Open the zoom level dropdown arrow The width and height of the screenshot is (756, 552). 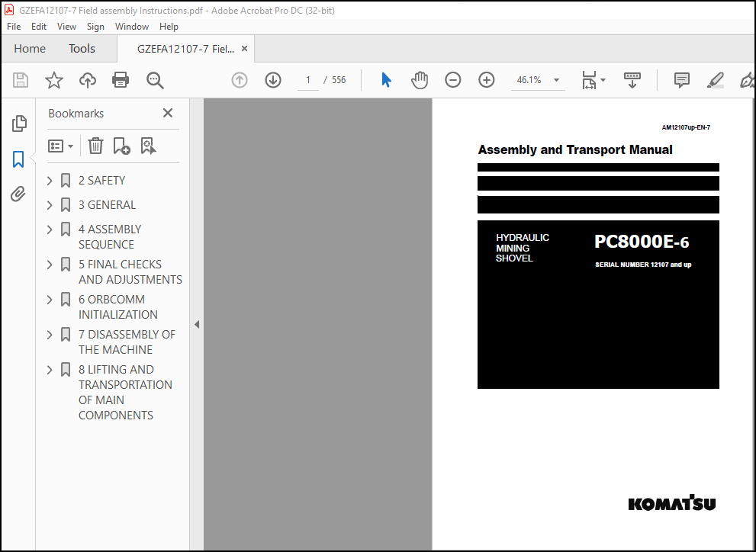(x=556, y=80)
